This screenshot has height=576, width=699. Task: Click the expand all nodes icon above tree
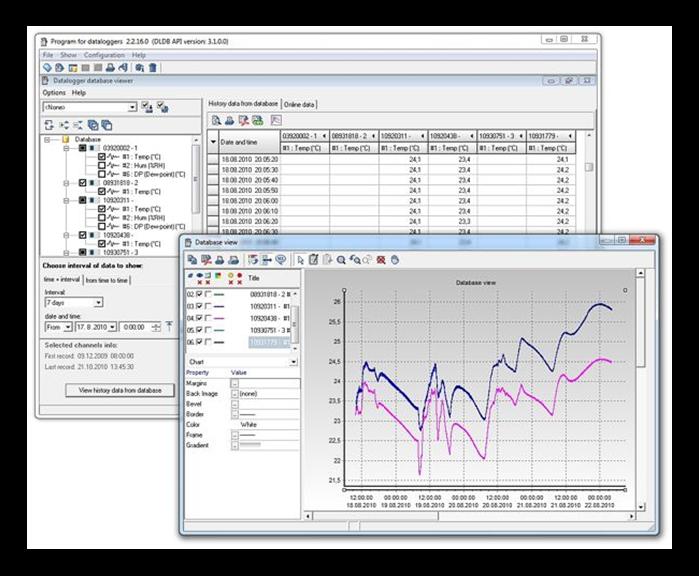(x=64, y=125)
